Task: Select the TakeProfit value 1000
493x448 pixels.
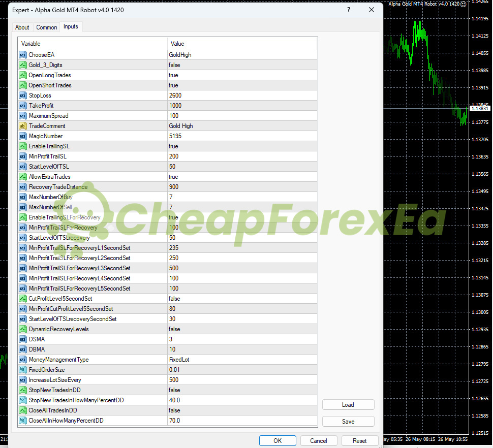Action: click(175, 106)
